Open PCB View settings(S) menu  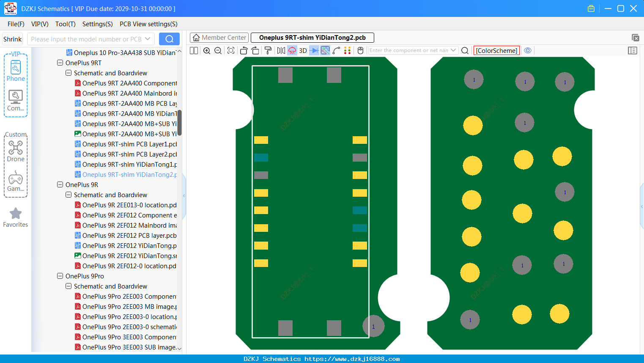pyautogui.click(x=148, y=24)
